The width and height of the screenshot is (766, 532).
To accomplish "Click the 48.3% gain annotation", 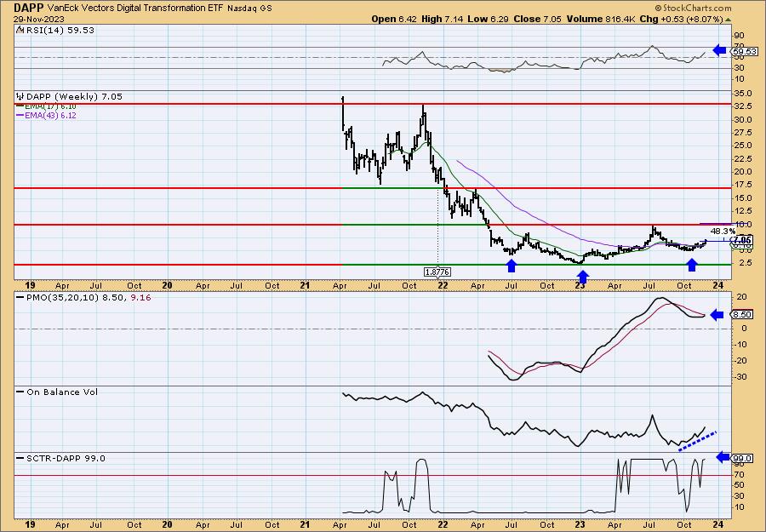I will [723, 231].
